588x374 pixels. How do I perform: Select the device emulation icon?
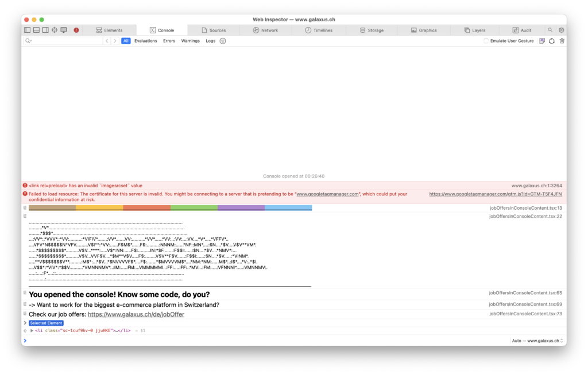(63, 30)
